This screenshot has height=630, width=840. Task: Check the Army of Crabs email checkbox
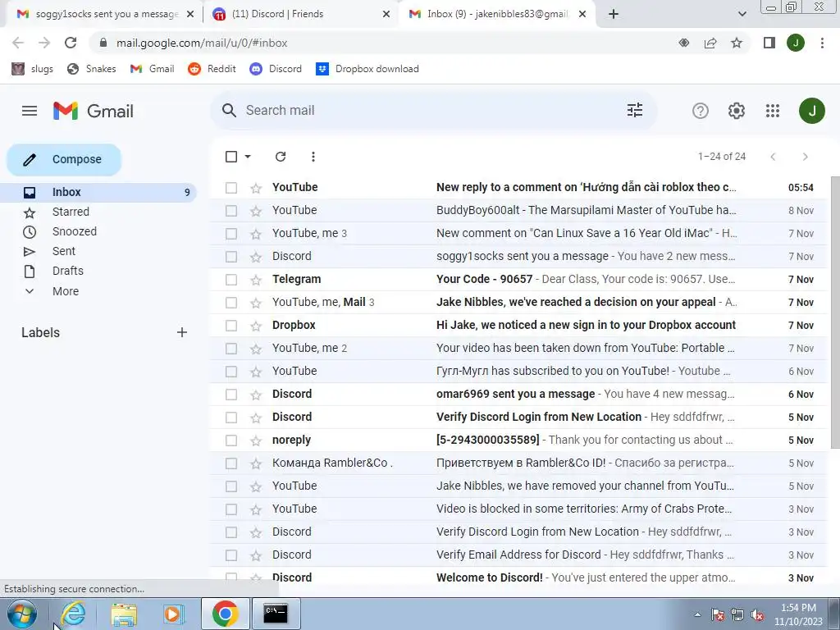pyautogui.click(x=231, y=509)
